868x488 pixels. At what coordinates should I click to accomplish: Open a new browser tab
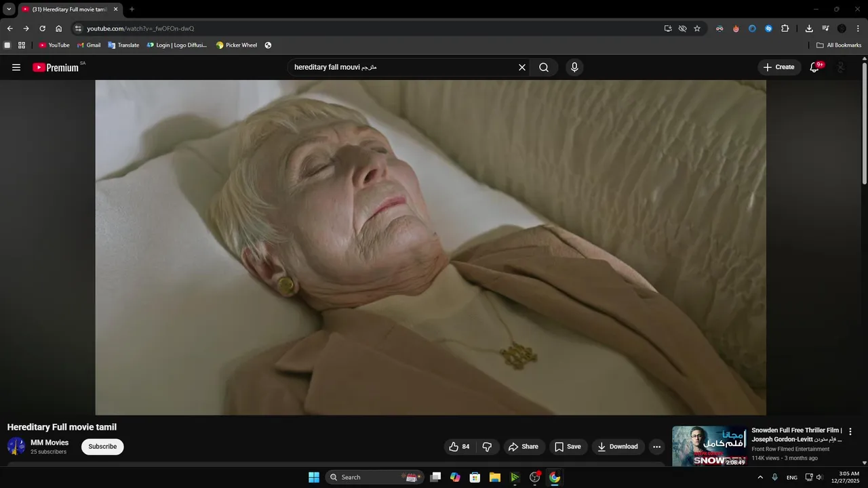point(132,9)
